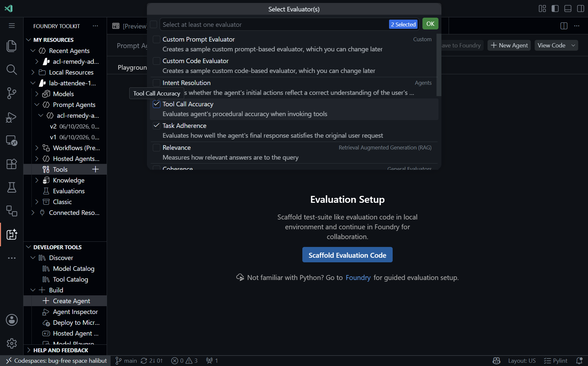Open Testing flask icon in activity bar
588x366 pixels.
(x=12, y=187)
